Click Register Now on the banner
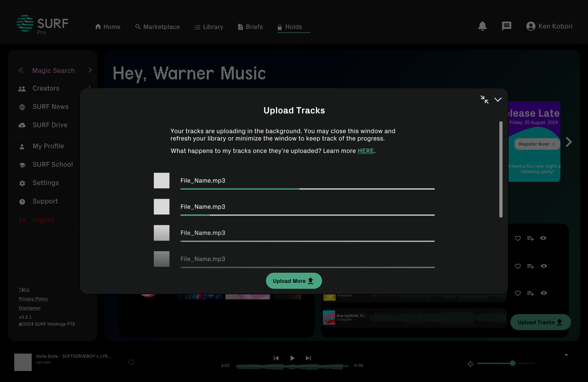This screenshot has height=382, width=588. click(537, 144)
